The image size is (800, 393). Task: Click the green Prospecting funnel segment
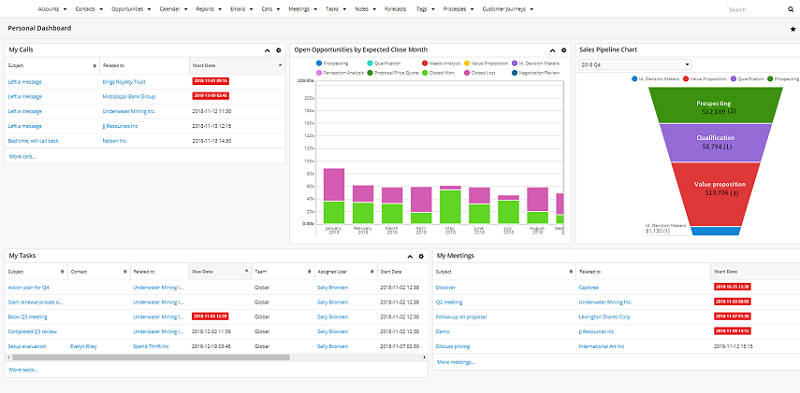[715, 106]
